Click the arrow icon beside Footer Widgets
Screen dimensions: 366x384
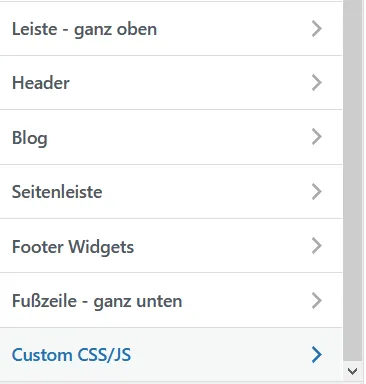(x=317, y=246)
